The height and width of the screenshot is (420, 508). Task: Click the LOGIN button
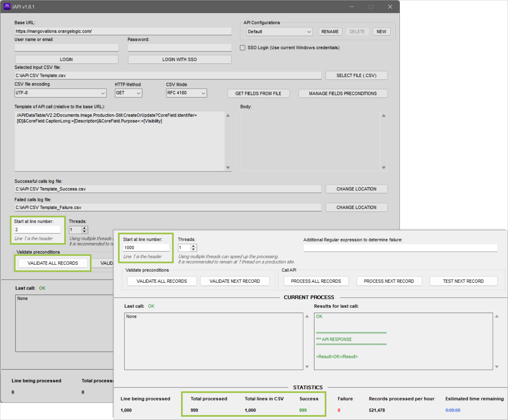[66, 60]
